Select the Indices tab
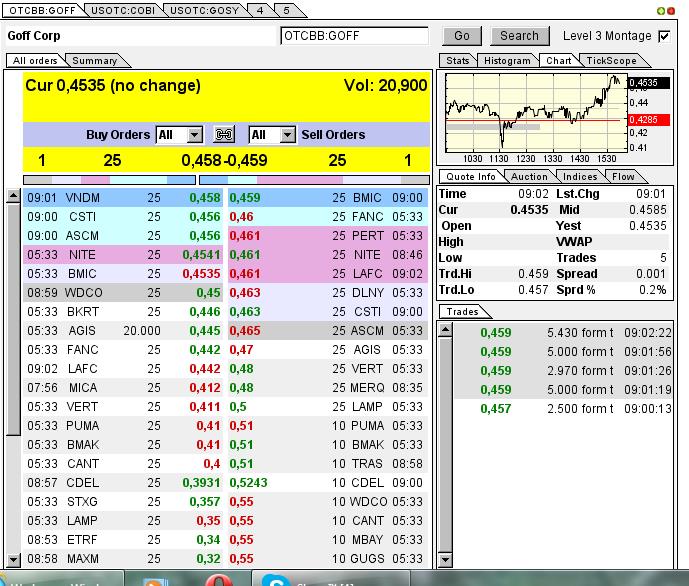Screen dimensions: 689x586 pyautogui.click(x=580, y=177)
